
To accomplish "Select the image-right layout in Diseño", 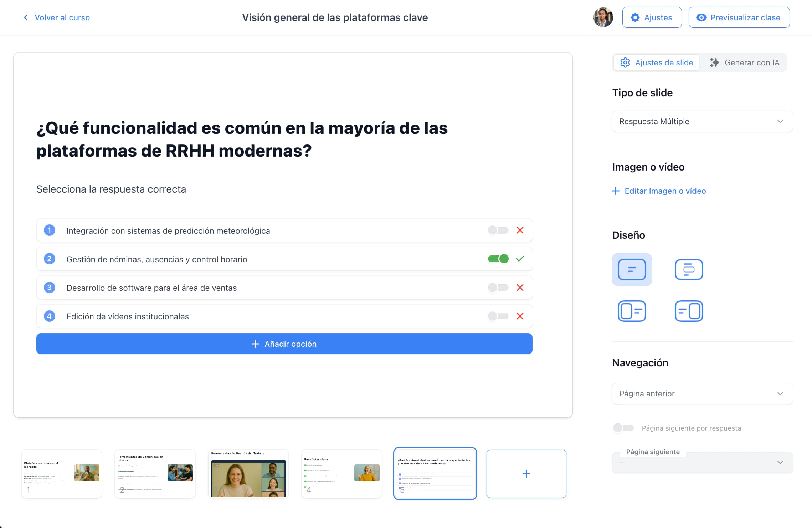I will point(688,311).
